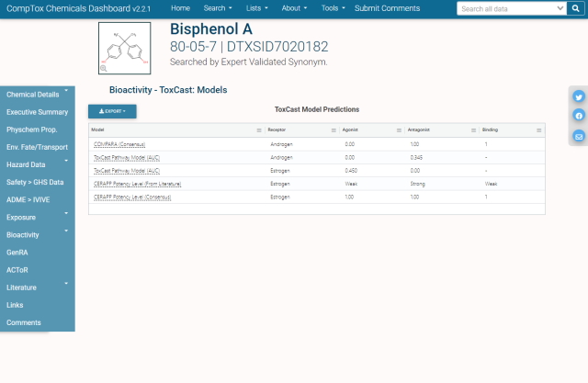Expand the Lists dropdown in navbar
Screen dimensions: 588x383
pos(258,8)
